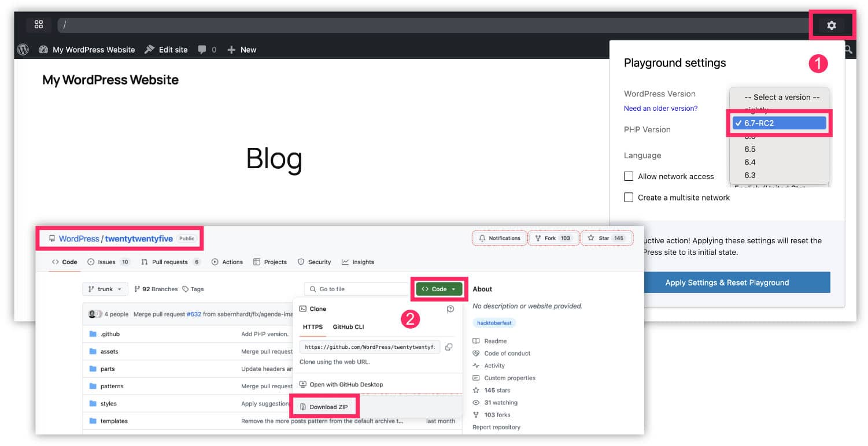This screenshot has width=868, height=446.
Task: Star the twentytwentyfive repository
Action: pos(606,238)
